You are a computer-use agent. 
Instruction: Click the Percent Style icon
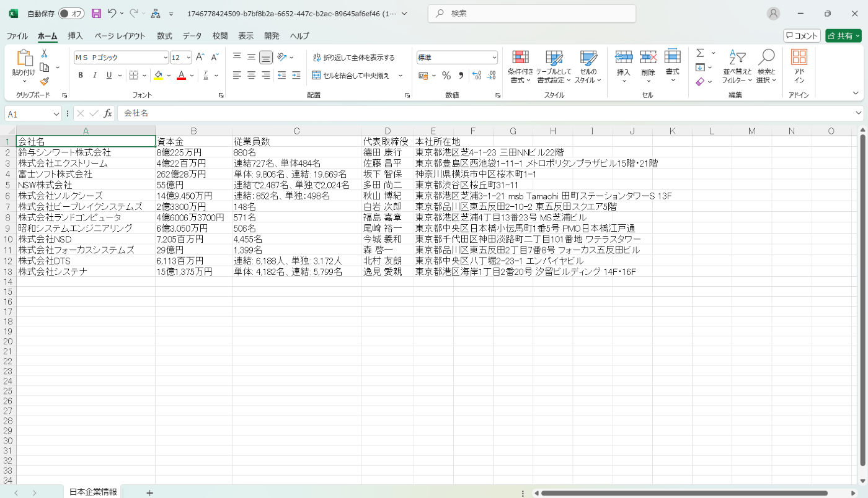tap(446, 76)
